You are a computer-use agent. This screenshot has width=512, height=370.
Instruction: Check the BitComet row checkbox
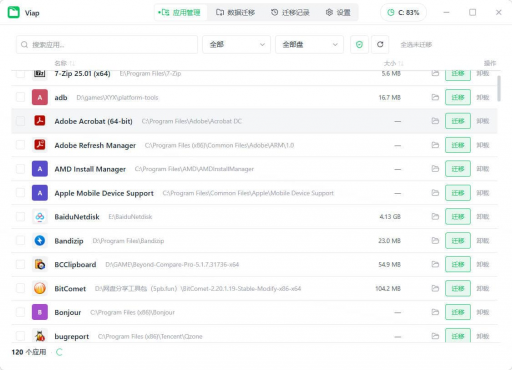point(20,288)
